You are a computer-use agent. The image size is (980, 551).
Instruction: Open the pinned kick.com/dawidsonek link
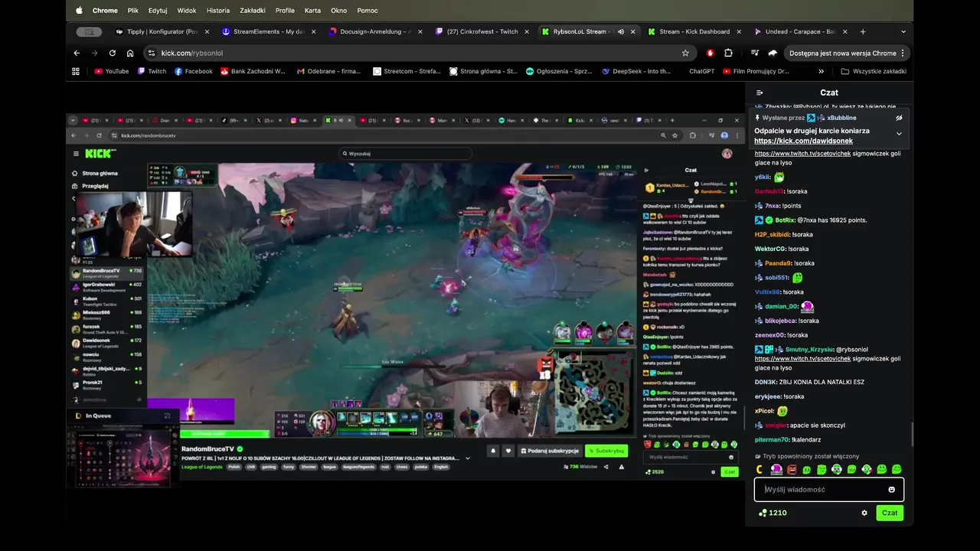click(x=803, y=141)
